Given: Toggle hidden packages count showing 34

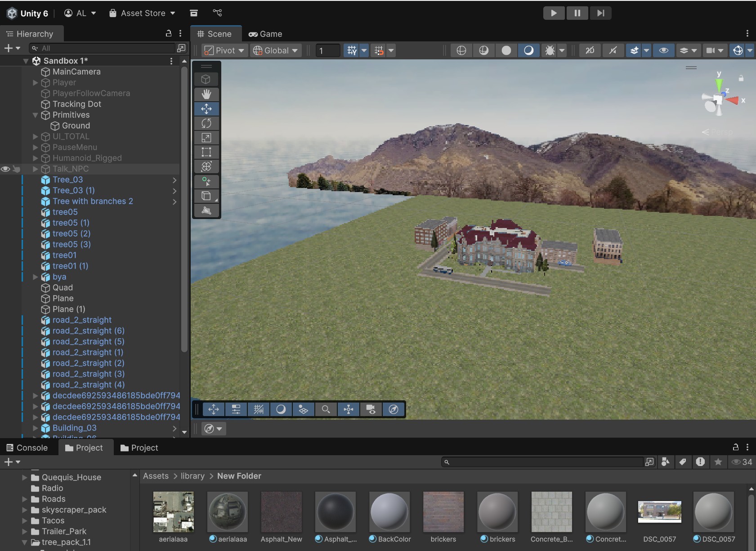Looking at the screenshot, I should (742, 462).
